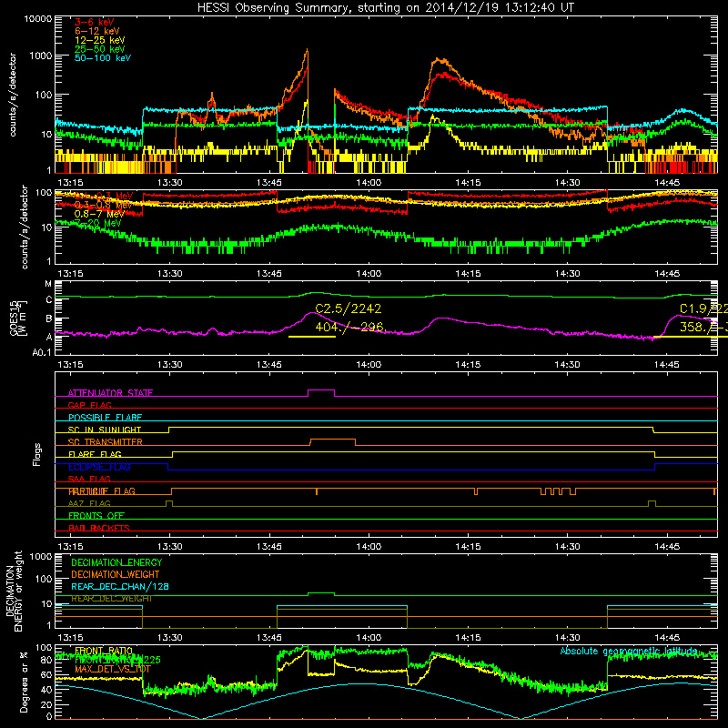
Task: Click the DECIMATION_WEIGHT legend label
Action: tap(116, 574)
